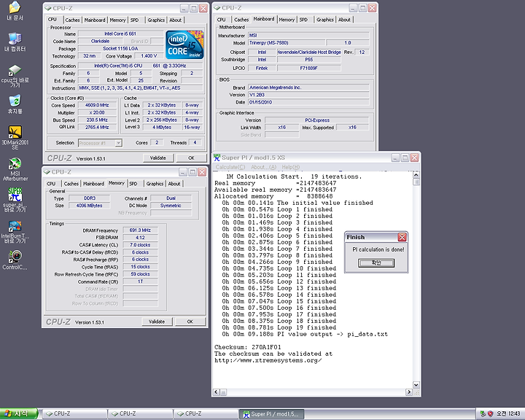
Task: Click Validate in the CPU tab window
Action: pos(158,157)
